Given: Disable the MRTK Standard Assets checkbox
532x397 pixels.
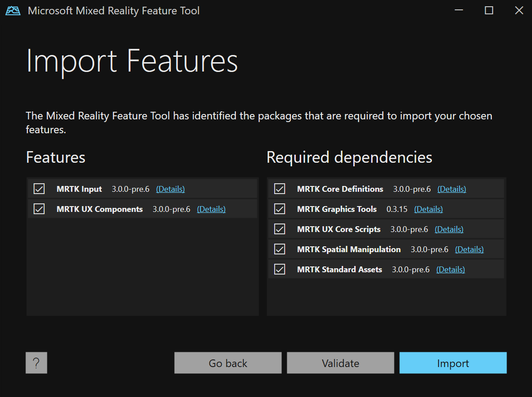Looking at the screenshot, I should [279, 269].
